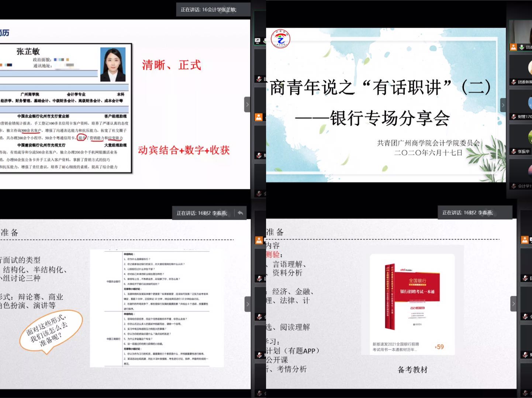Click the muted mic icon beside 会计学1
Image resolution: width=532 pixels, height=398 pixels.
(514, 186)
